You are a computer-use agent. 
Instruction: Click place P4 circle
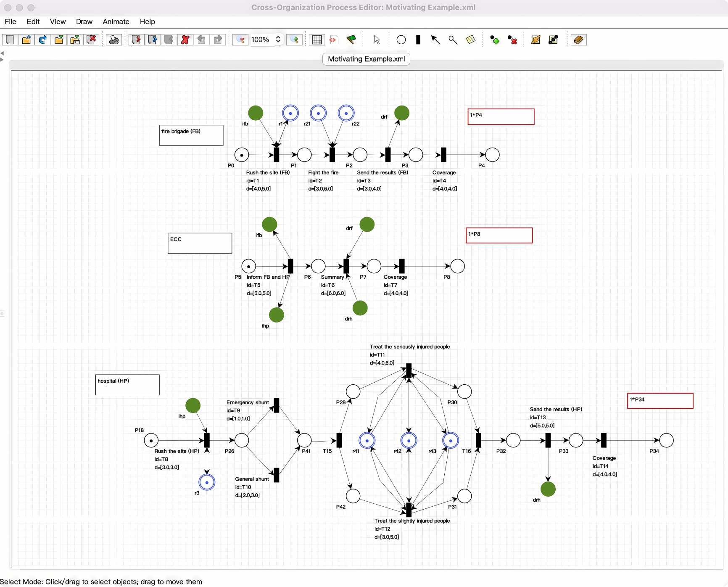(x=492, y=155)
